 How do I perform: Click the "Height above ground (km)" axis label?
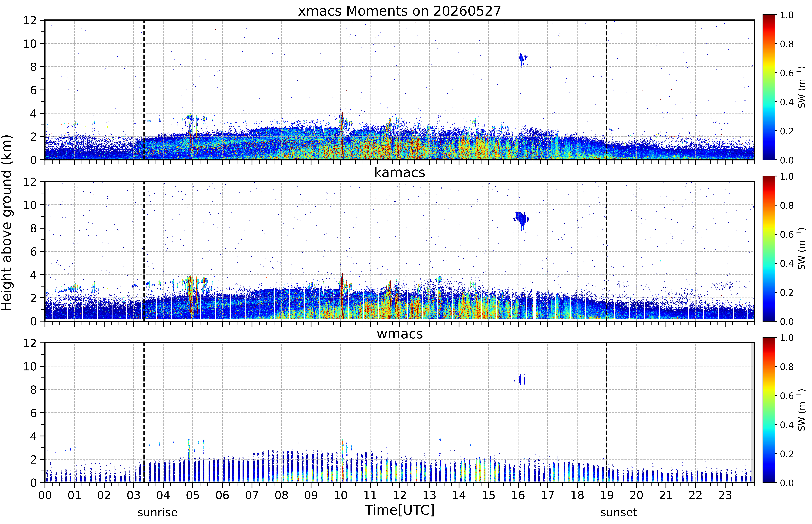coord(7,223)
